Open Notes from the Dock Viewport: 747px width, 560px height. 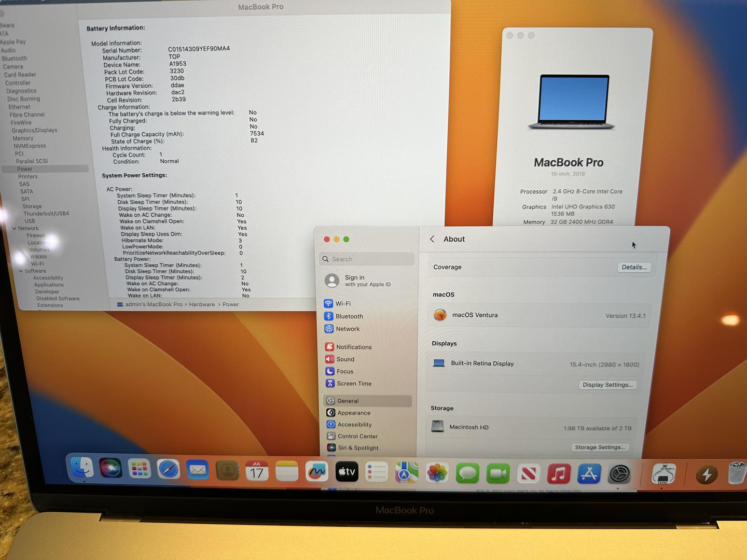(287, 471)
